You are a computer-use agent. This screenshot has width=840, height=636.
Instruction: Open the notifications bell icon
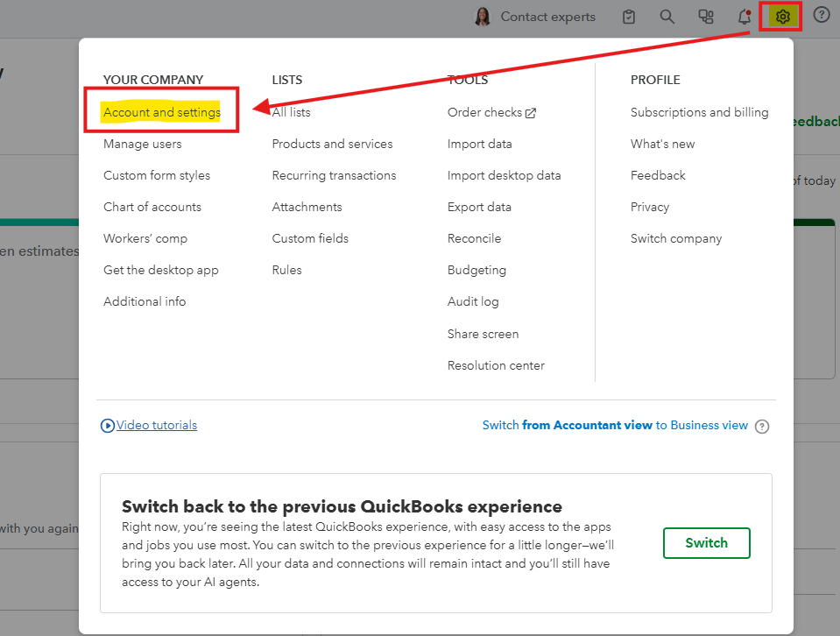click(744, 17)
